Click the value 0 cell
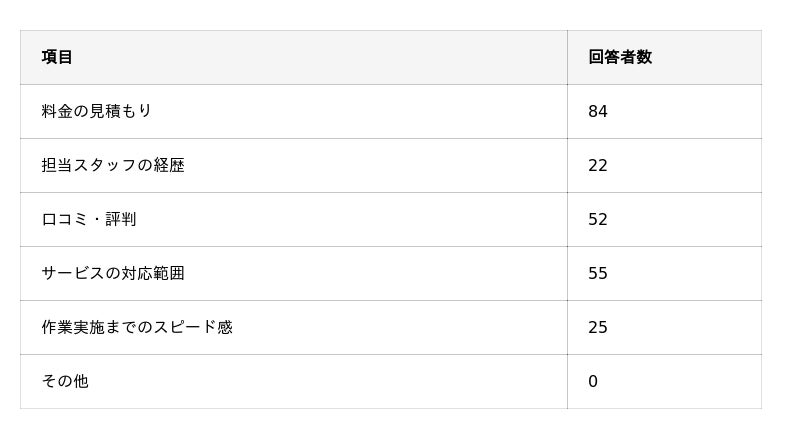Screen dimensions: 800x439 (x=593, y=381)
